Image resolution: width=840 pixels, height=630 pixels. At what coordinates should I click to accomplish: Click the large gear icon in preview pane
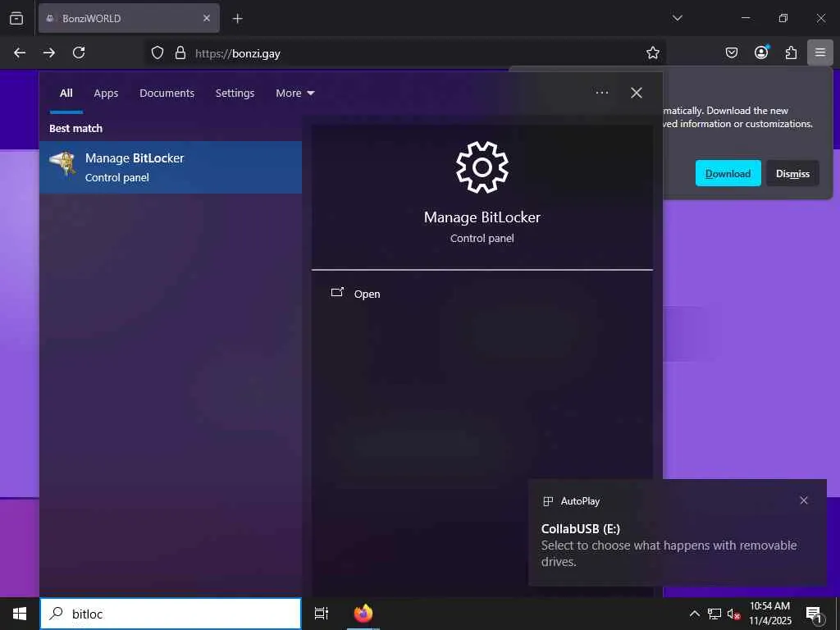pyautogui.click(x=482, y=167)
